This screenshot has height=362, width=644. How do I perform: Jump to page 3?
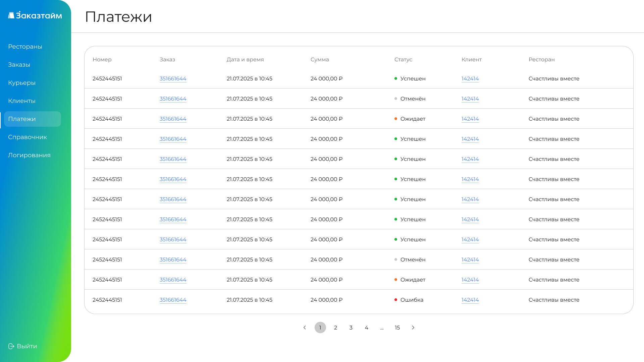[x=351, y=327]
